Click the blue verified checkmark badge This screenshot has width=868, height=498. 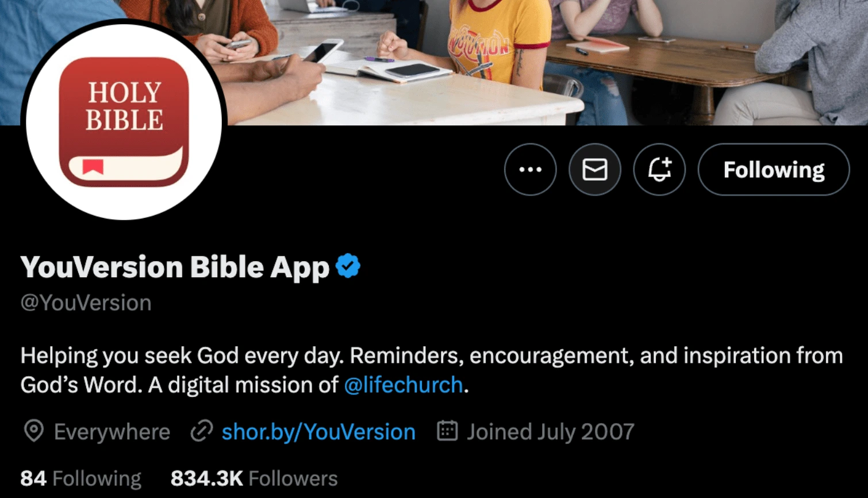pyautogui.click(x=348, y=266)
